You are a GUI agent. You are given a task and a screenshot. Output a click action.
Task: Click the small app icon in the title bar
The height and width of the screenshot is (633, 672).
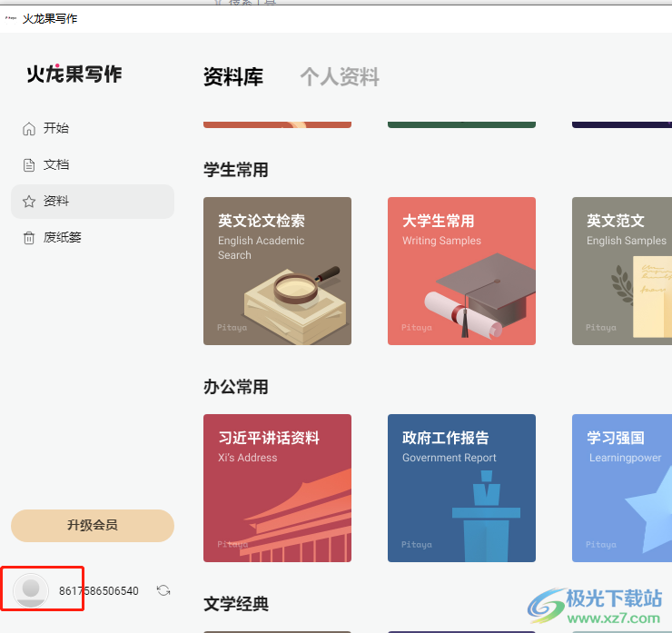(x=11, y=18)
